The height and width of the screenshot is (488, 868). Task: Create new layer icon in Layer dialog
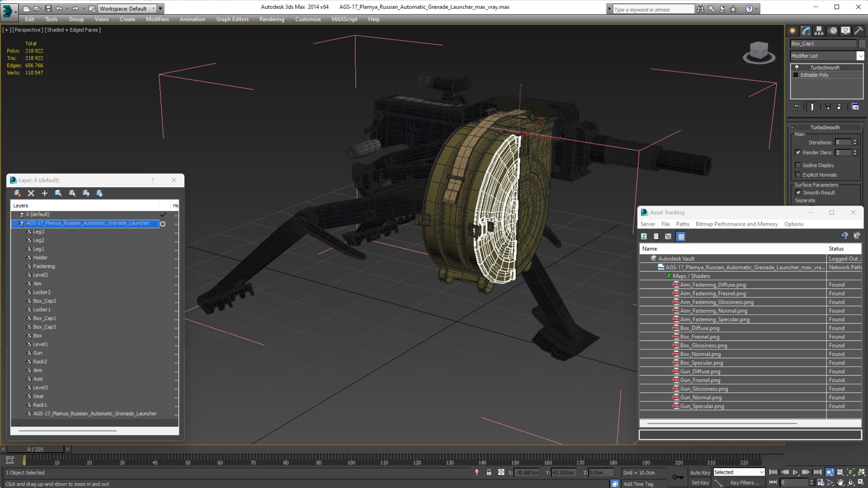(17, 193)
